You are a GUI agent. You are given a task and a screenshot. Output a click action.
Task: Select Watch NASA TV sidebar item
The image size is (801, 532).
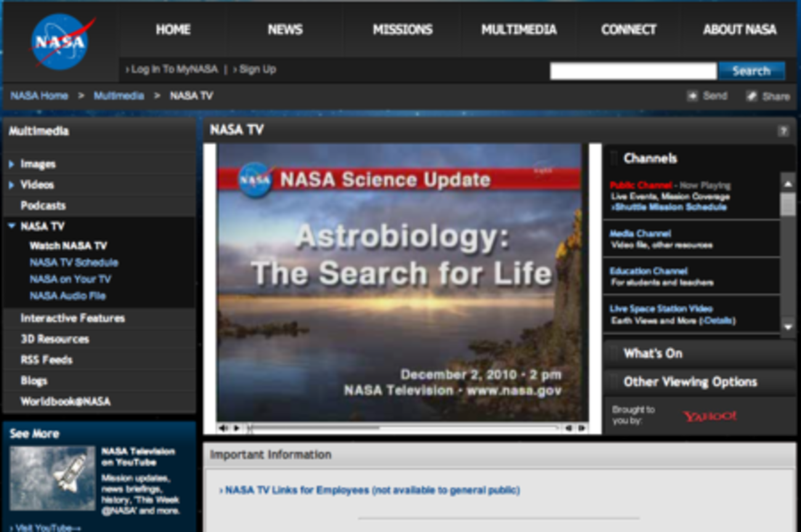coord(68,246)
